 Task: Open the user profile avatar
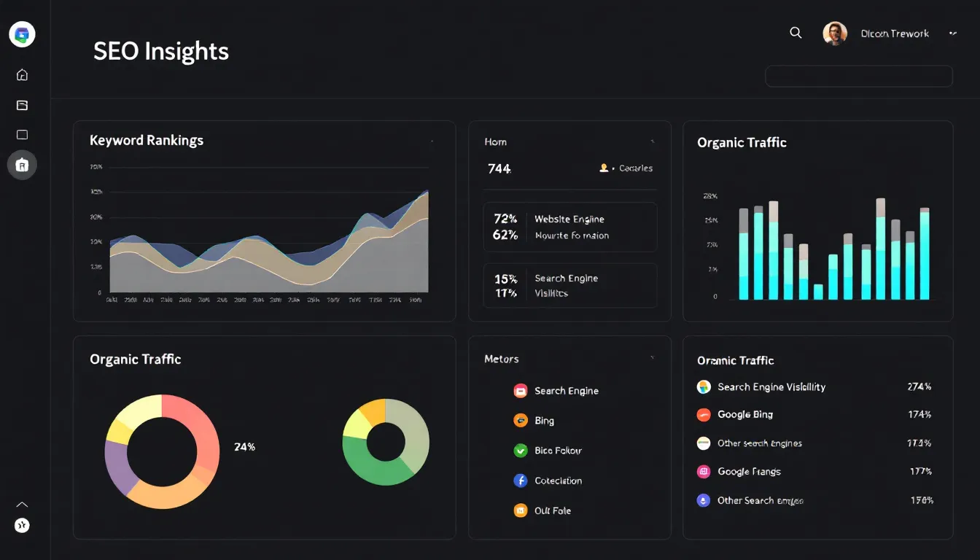tap(834, 34)
